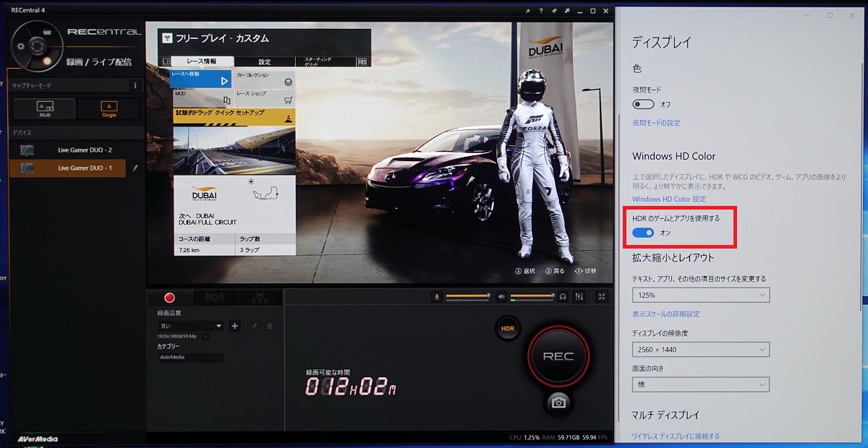This screenshot has height=448, width=868.
Task: Click the game capture preview
Action: click(x=381, y=153)
